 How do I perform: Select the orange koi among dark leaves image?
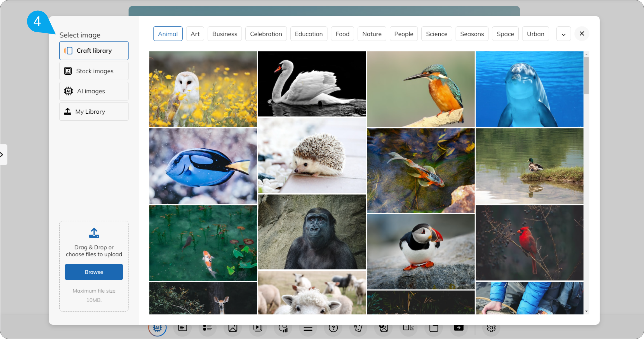point(421,171)
